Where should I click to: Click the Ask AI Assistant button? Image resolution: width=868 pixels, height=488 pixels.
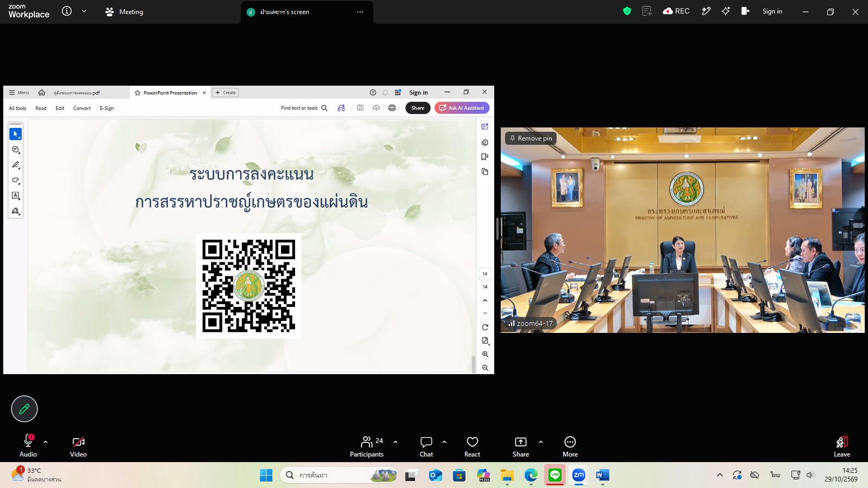pos(462,108)
